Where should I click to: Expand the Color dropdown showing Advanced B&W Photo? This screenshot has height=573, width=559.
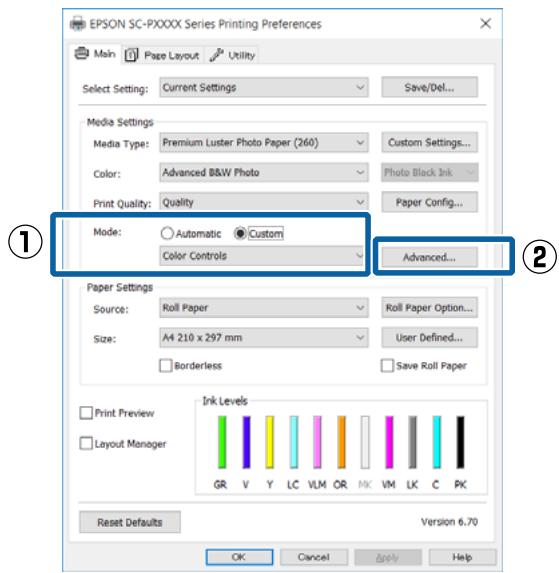pyautogui.click(x=264, y=172)
